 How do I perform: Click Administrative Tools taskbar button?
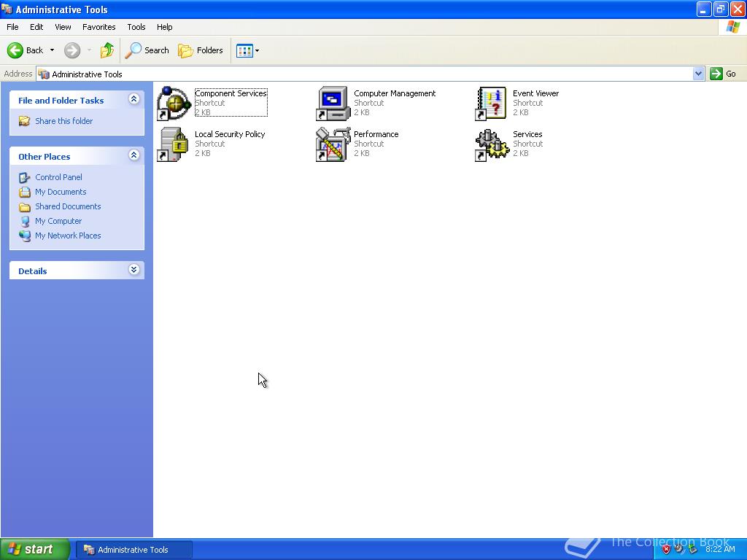[x=134, y=550]
